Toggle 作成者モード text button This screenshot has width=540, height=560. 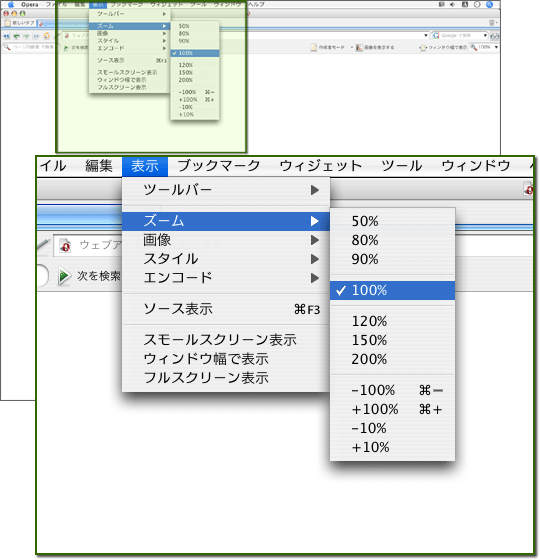331,47
